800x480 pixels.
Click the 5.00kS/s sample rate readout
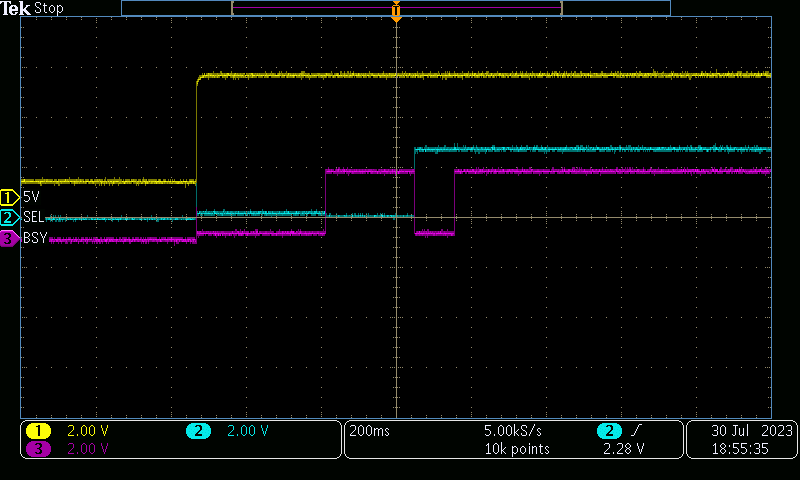[x=513, y=431]
